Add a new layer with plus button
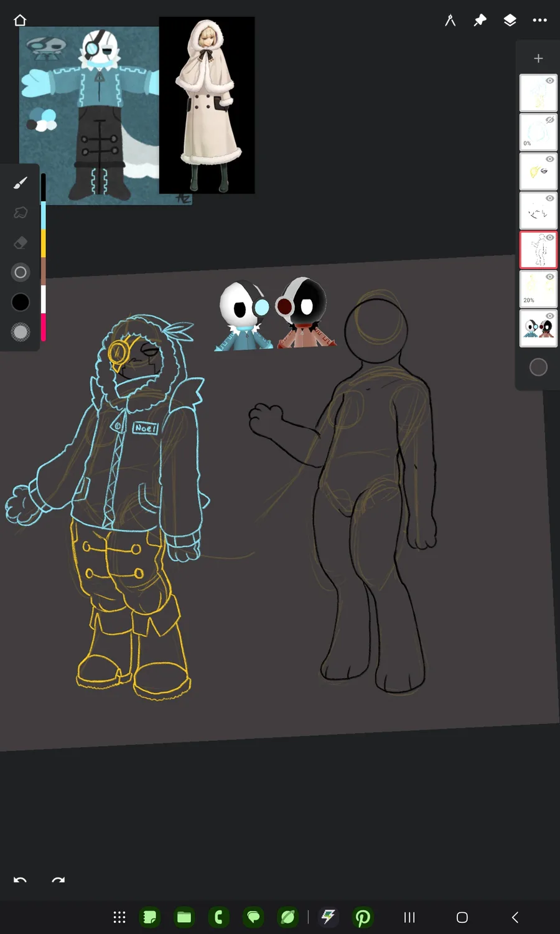 coord(538,59)
